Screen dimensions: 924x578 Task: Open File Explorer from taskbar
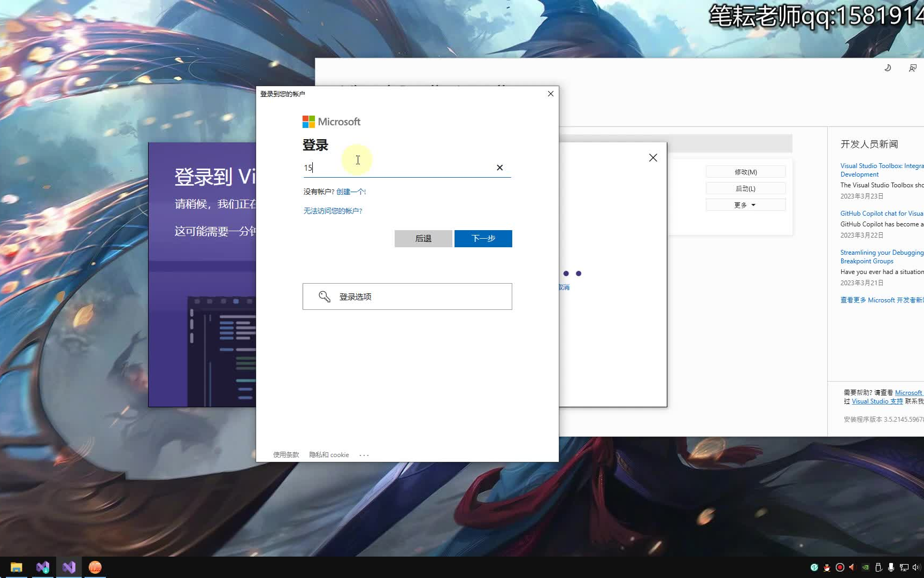[x=17, y=567]
